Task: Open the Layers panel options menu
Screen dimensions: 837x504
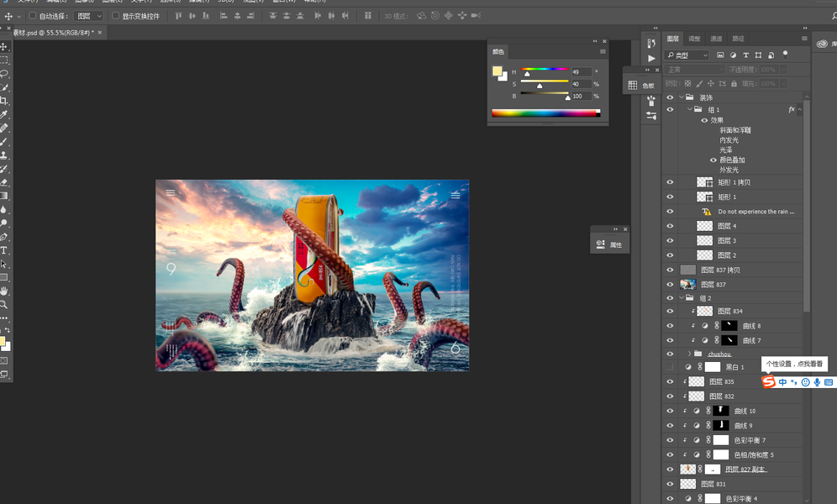Action: pos(804,39)
